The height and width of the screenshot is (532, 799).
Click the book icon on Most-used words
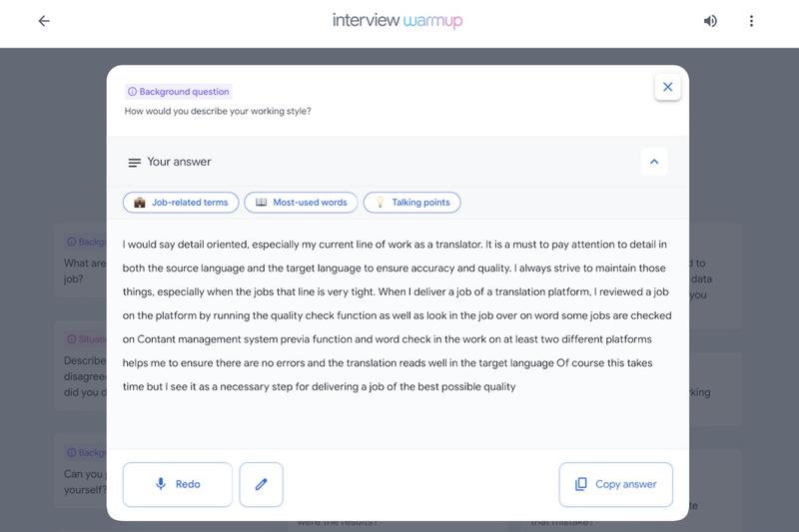click(261, 202)
